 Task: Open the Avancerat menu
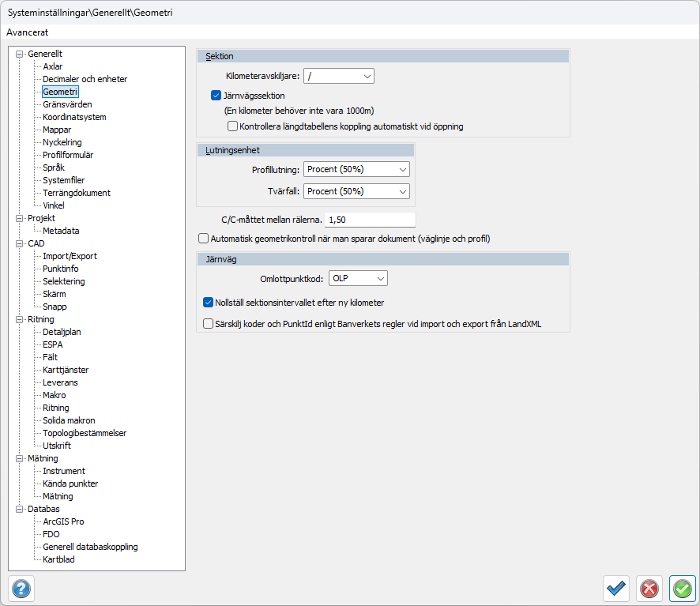28,32
